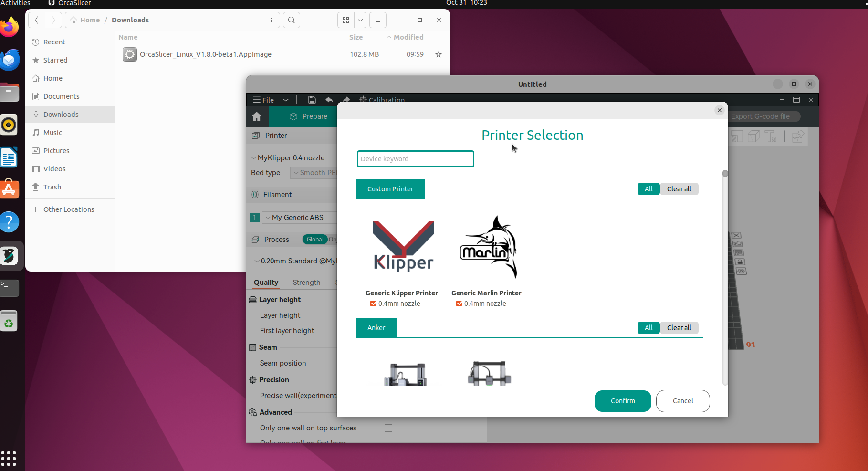The height and width of the screenshot is (471, 868).
Task: Select All under Custom Printer
Action: pyautogui.click(x=648, y=189)
